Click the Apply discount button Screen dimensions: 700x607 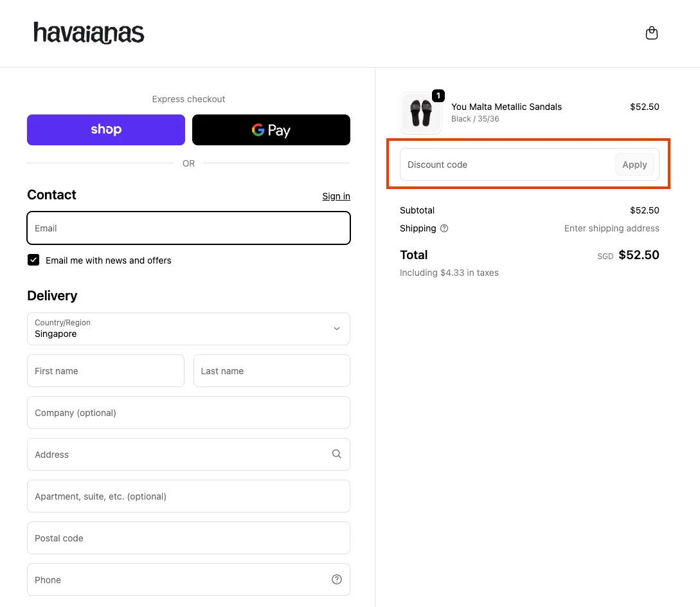click(634, 165)
